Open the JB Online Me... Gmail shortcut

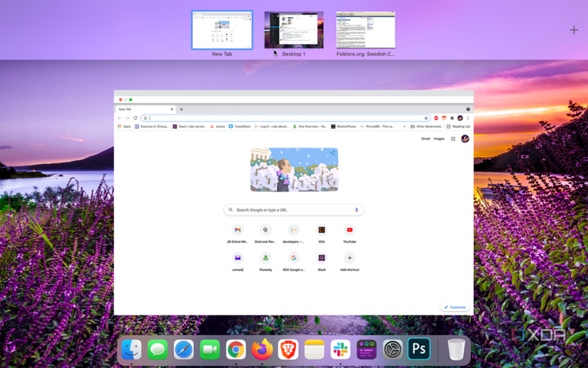[x=237, y=234]
